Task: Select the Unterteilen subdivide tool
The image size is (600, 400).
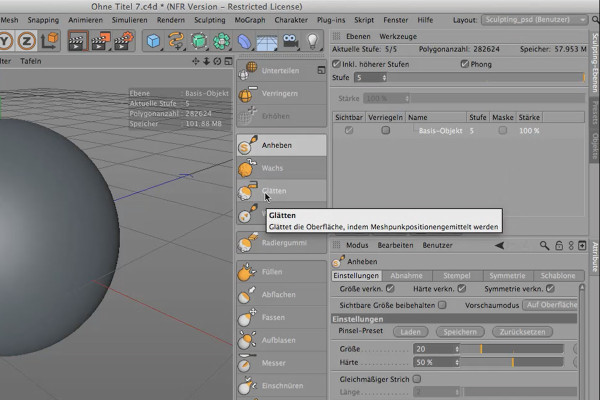Action: click(281, 70)
